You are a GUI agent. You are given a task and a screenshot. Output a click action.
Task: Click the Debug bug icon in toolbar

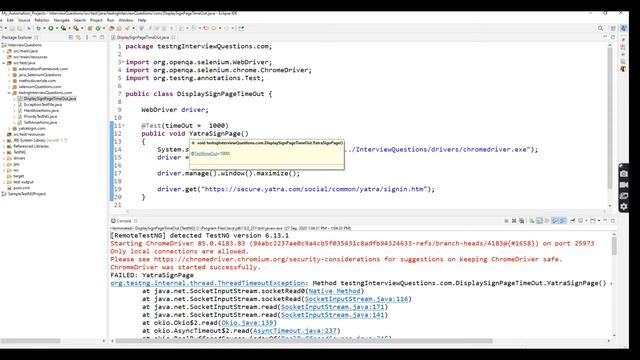click(38, 28)
